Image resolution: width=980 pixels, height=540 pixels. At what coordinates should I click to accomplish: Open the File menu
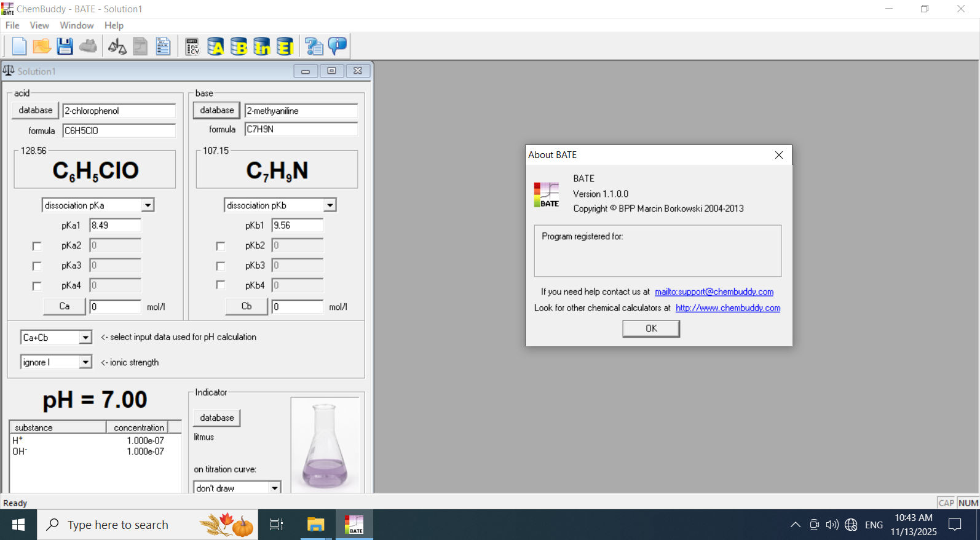click(12, 25)
